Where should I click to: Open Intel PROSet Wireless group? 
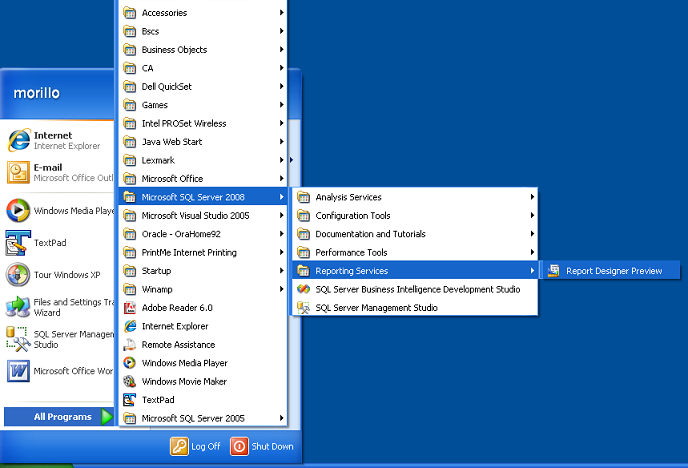[x=203, y=123]
